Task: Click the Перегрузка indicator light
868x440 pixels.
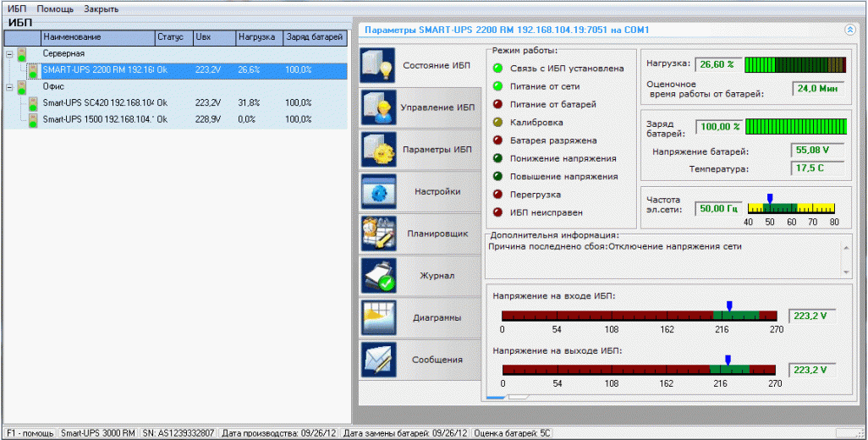Action: point(498,195)
